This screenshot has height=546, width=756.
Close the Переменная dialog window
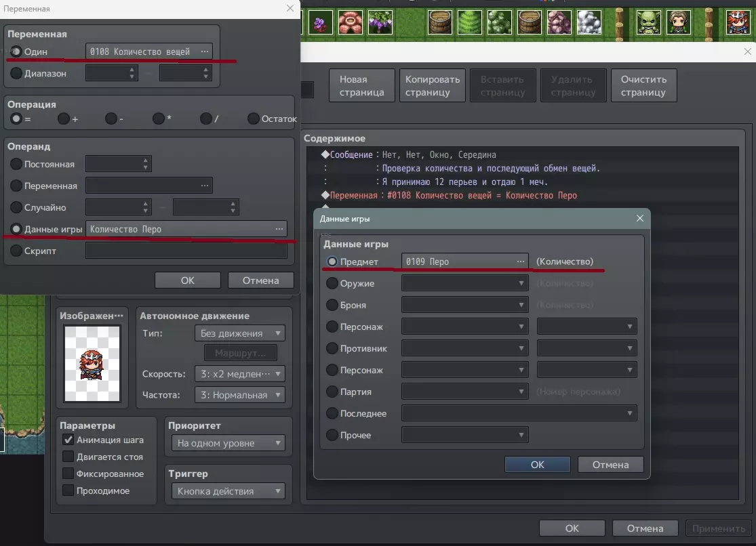290,8
